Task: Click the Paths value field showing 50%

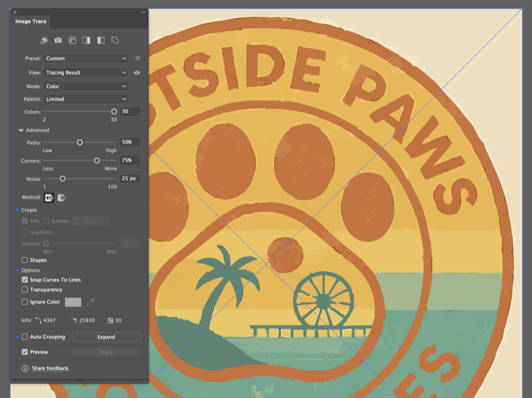Action: (x=130, y=142)
